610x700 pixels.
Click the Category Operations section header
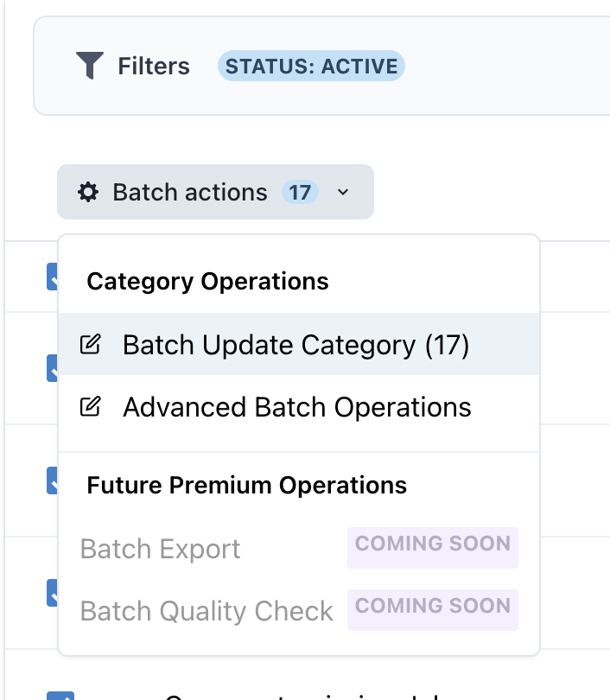point(207,281)
